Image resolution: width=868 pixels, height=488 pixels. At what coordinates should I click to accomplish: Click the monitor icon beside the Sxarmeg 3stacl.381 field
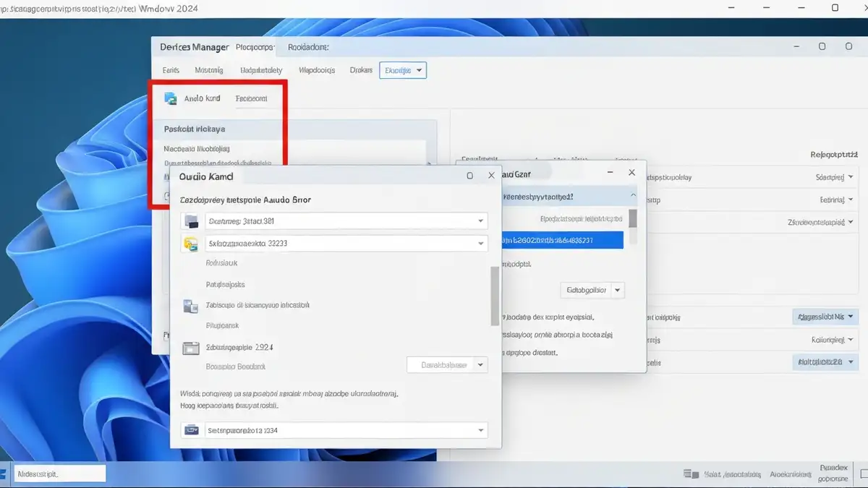pos(191,221)
